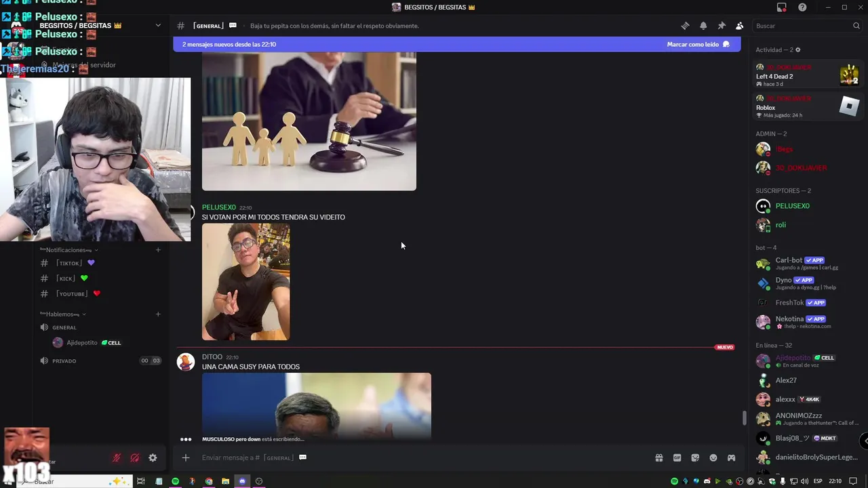
Task: Open user settings gear icon
Action: coord(153,457)
